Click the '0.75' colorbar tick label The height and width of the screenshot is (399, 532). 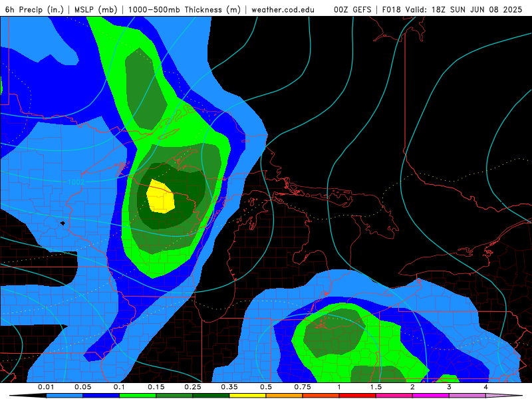(x=303, y=387)
